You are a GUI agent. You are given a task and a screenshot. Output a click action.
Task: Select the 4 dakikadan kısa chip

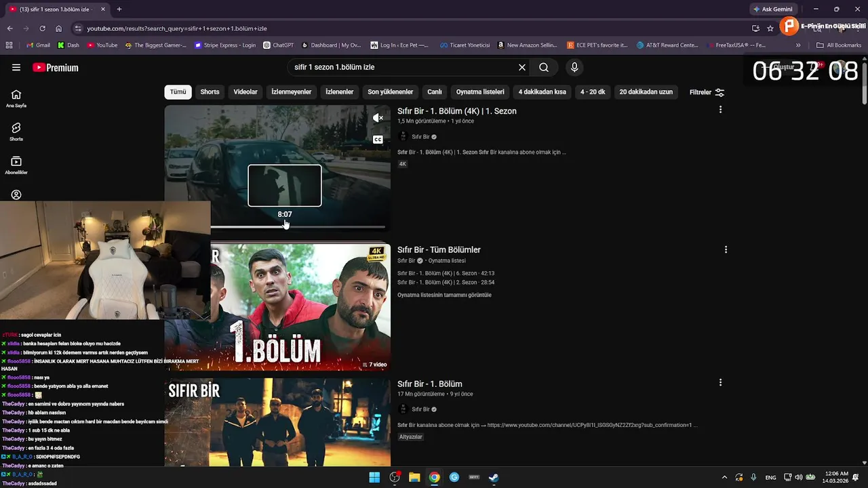coord(542,92)
